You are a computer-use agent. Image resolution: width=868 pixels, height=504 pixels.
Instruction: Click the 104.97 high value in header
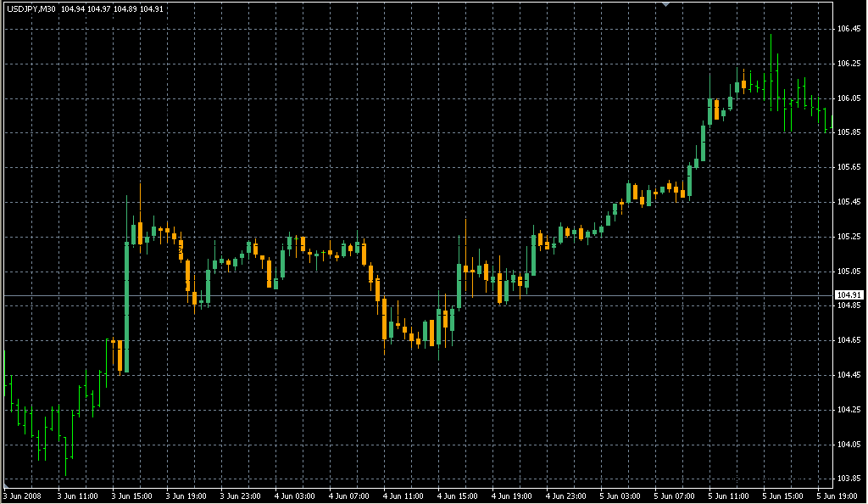[99, 9]
